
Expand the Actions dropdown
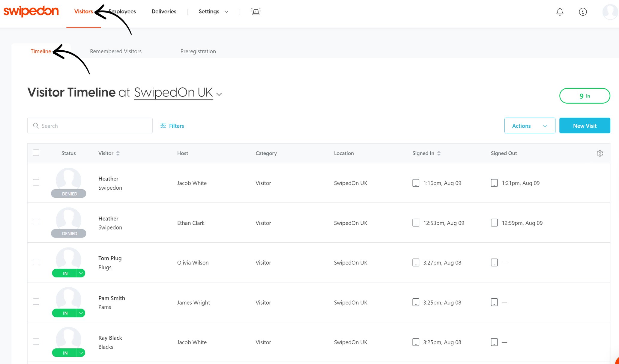click(529, 126)
